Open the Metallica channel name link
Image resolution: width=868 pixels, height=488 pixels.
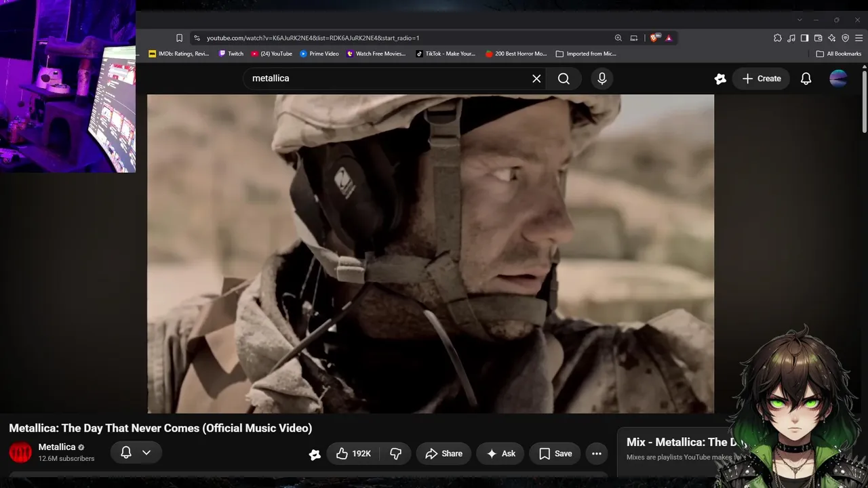[x=57, y=447]
